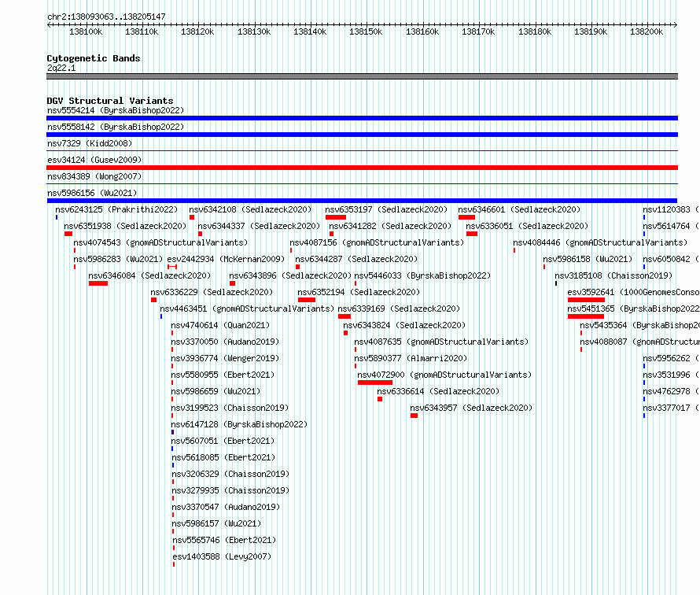Select nsv4087635 gnomAD variant
The width and height of the screenshot is (700, 595).
pos(441,342)
